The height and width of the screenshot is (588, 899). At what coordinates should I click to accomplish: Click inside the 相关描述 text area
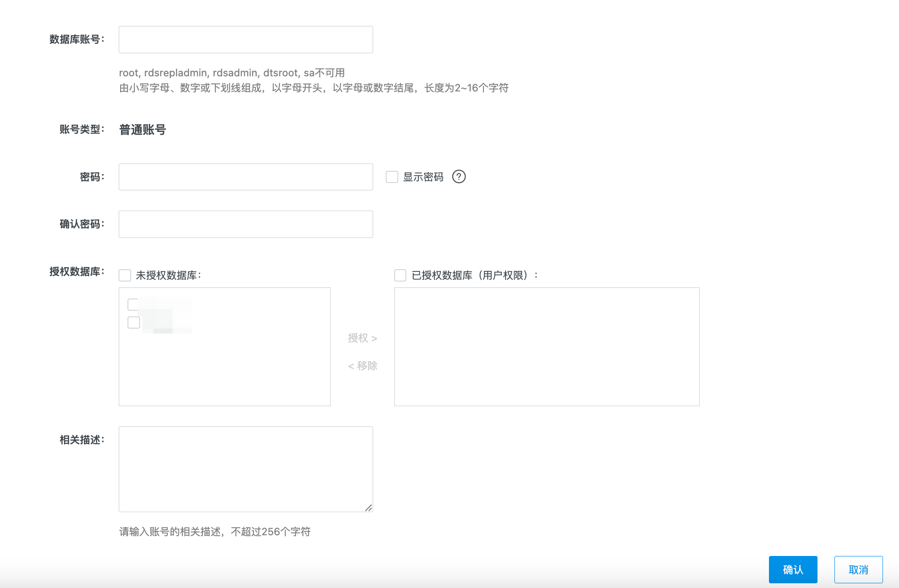tap(245, 469)
